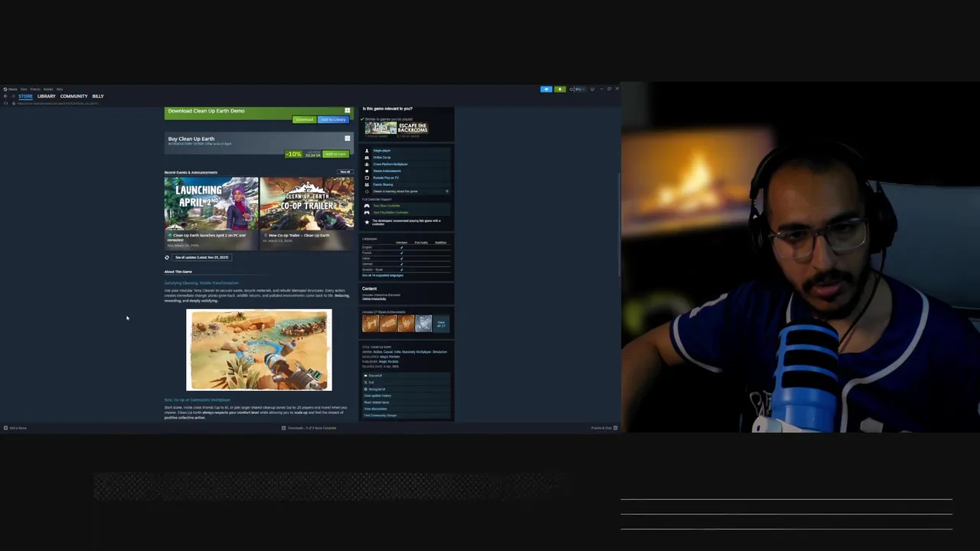Click Steam Achievements feature icon
The image size is (980, 551).
367,171
